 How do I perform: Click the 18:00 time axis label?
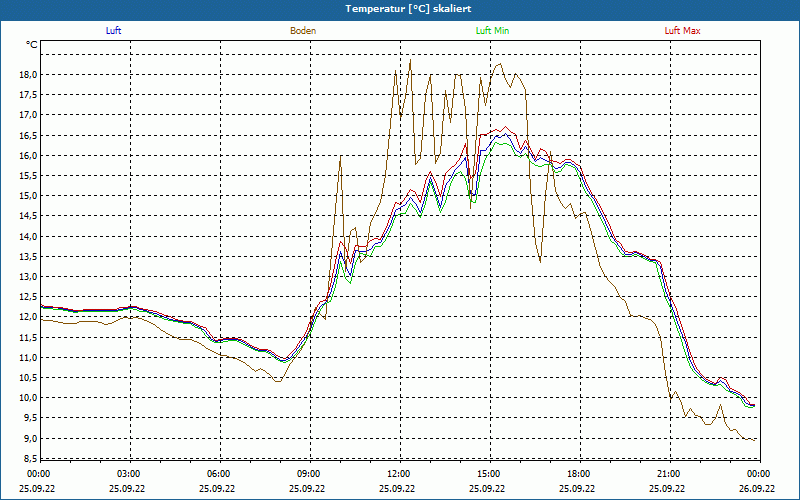pyautogui.click(x=578, y=474)
